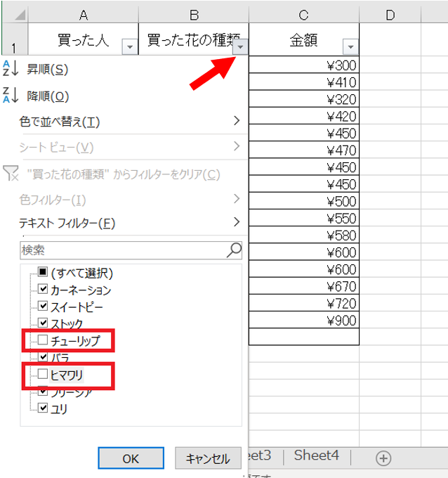Click the 検索 search input field
Viewport: 448px width, 478px height.
point(119,250)
